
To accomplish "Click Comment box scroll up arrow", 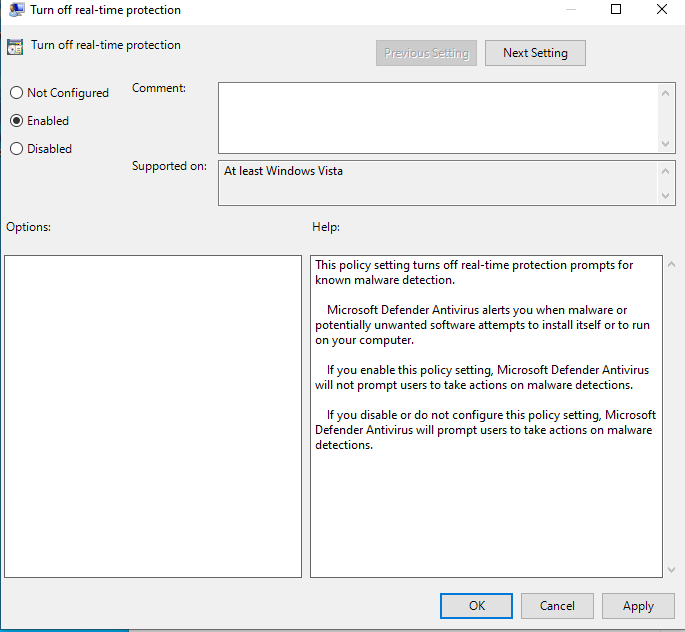I will pos(665,93).
